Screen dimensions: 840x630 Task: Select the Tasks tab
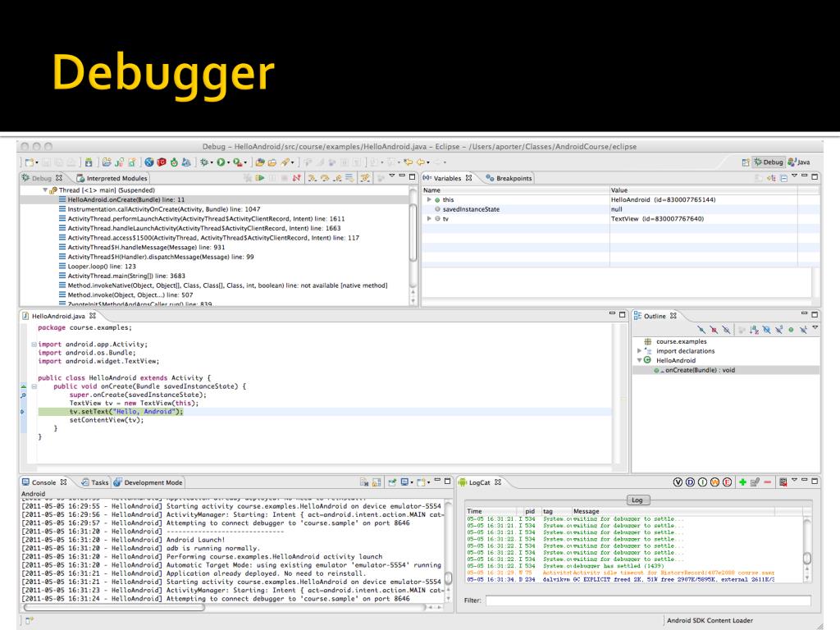[x=95, y=482]
